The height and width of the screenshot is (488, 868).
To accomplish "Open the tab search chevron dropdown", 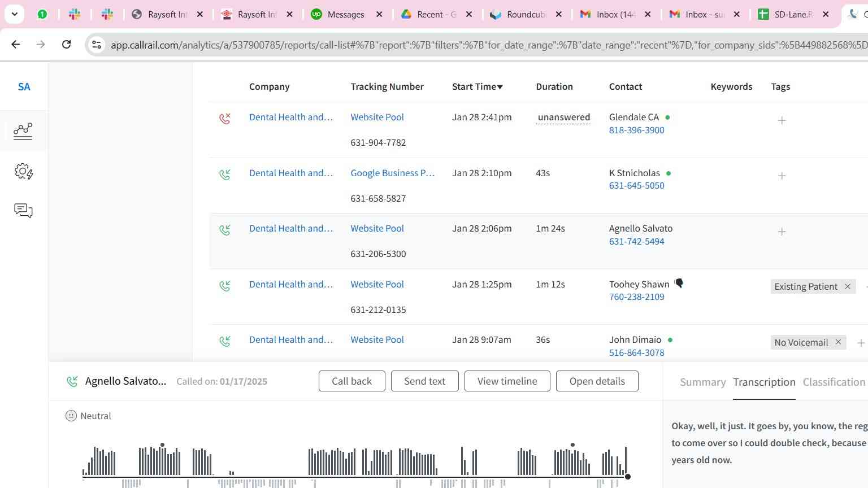I will [14, 14].
